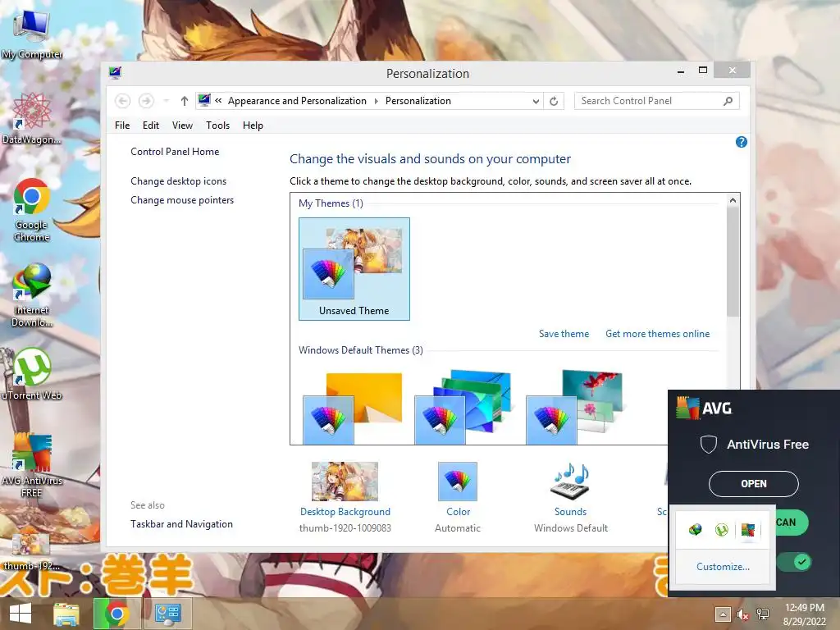
Task: Click the AVG logo in the popup
Action: [x=704, y=409]
